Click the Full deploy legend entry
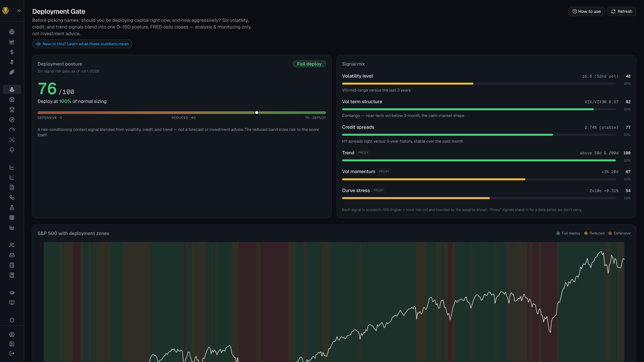Image resolution: width=644 pixels, height=362 pixels. coord(568,233)
